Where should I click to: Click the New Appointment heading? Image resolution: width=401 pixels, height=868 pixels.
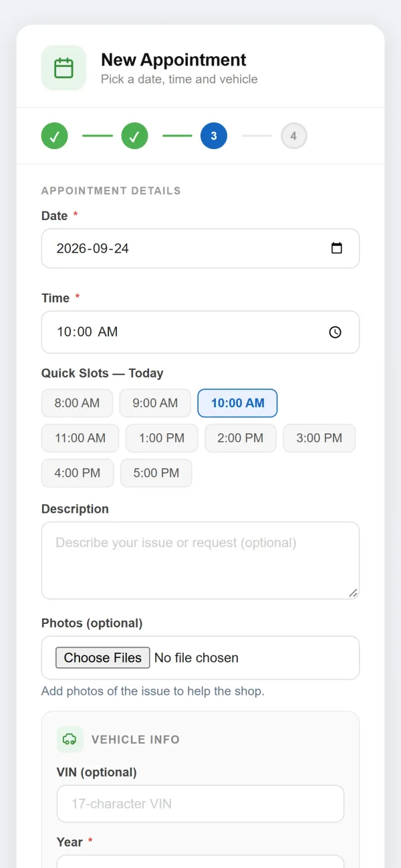pyautogui.click(x=174, y=60)
